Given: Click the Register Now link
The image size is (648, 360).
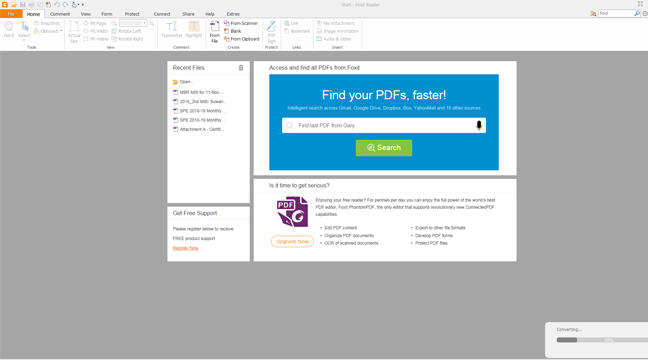Looking at the screenshot, I should click(186, 248).
